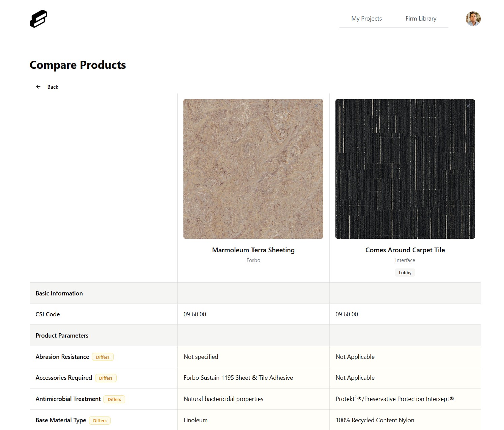Click Differs badge on Antimicrobial Treatment
The width and height of the screenshot is (504, 430).
[114, 399]
